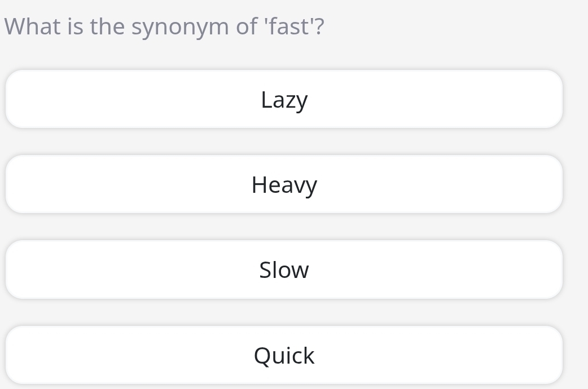Mark 'Slow' as the synonym

point(284,270)
